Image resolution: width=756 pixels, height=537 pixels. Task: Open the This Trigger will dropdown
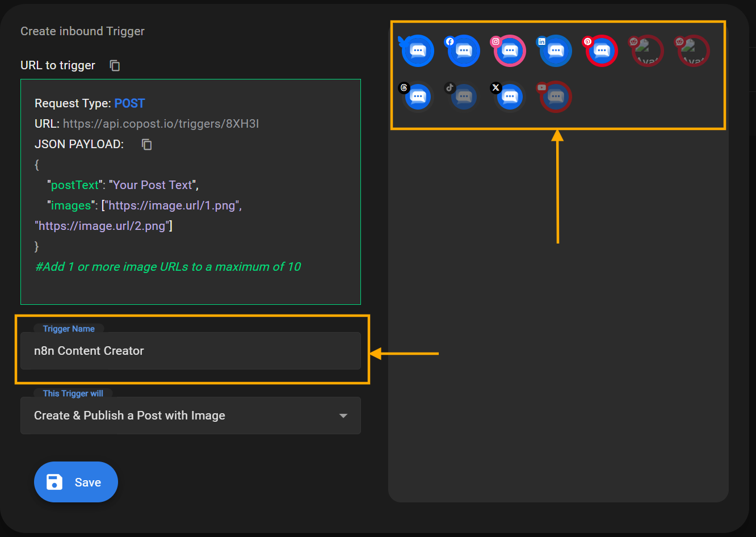[191, 416]
